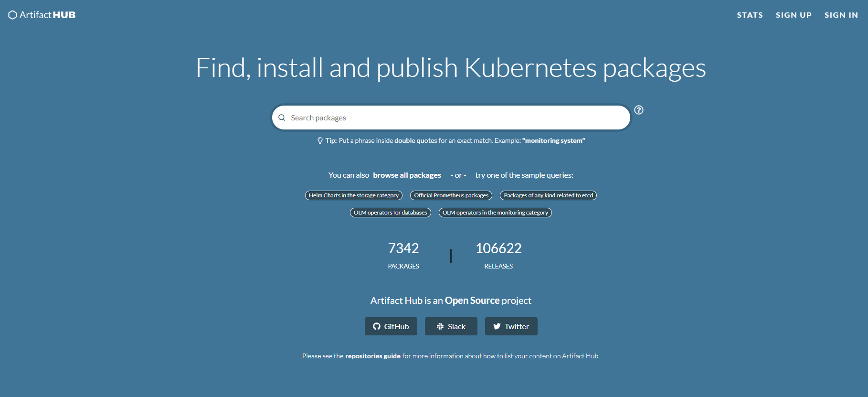Run the OLM operators for databases query
The image size is (868, 397).
390,213
